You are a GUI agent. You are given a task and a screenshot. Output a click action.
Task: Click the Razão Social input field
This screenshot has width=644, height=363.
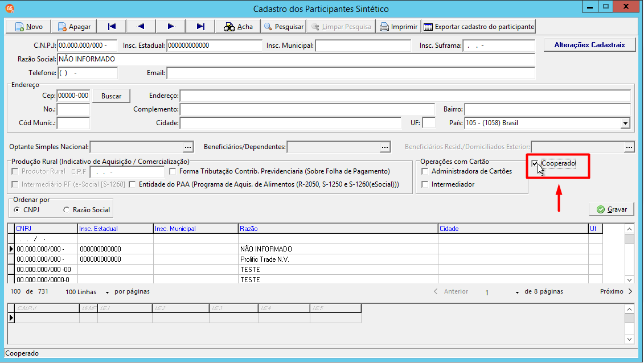click(296, 60)
